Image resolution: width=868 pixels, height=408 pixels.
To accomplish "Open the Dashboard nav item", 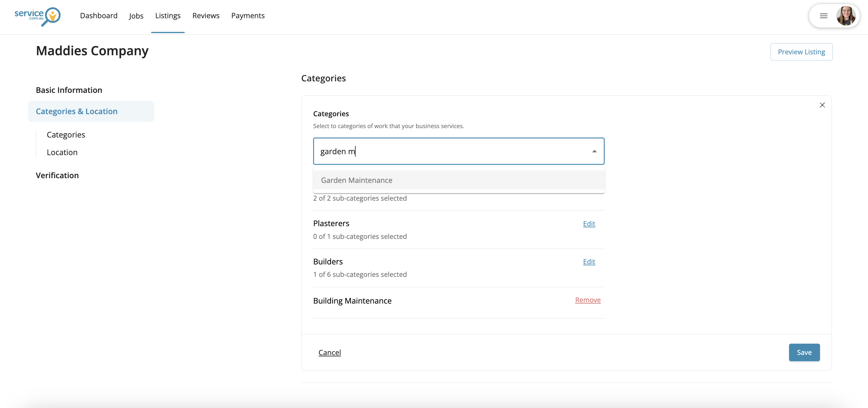I will (x=99, y=15).
